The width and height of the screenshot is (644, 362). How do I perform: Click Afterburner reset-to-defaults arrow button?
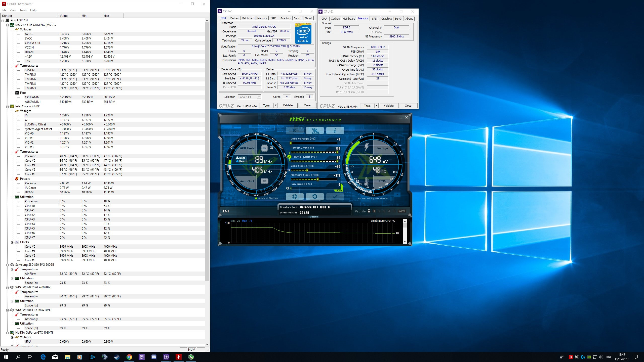(x=315, y=196)
